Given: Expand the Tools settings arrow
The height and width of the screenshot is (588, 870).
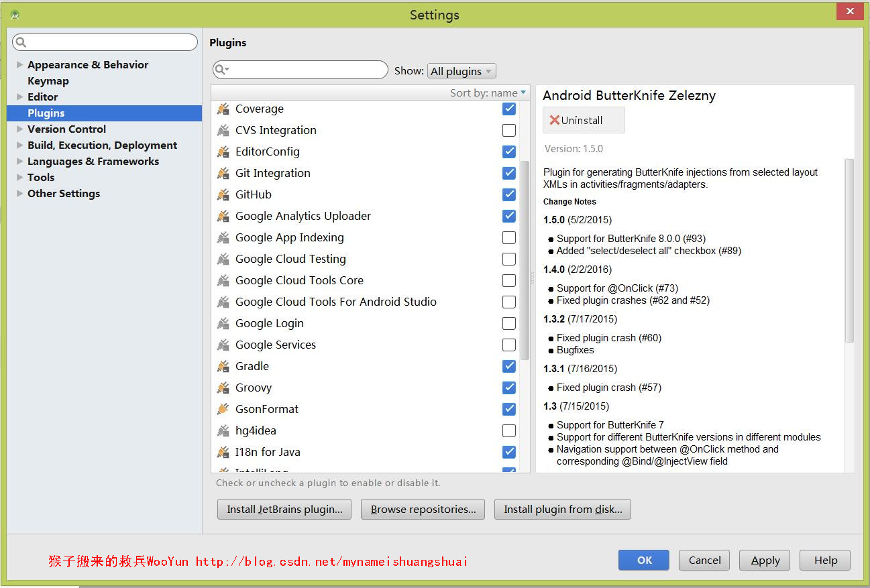Looking at the screenshot, I should 19,178.
